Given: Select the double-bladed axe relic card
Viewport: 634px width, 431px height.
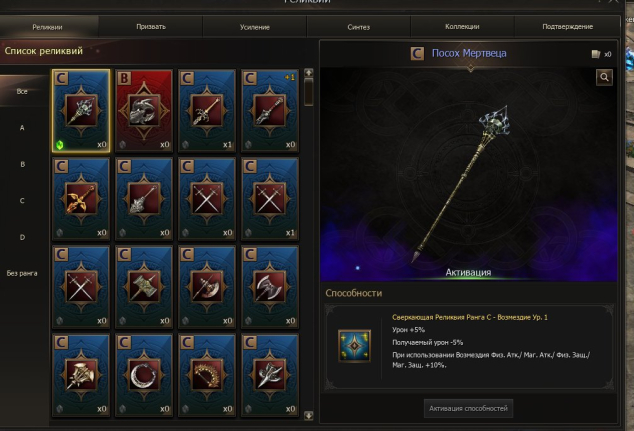Looking at the screenshot, I should click(270, 287).
